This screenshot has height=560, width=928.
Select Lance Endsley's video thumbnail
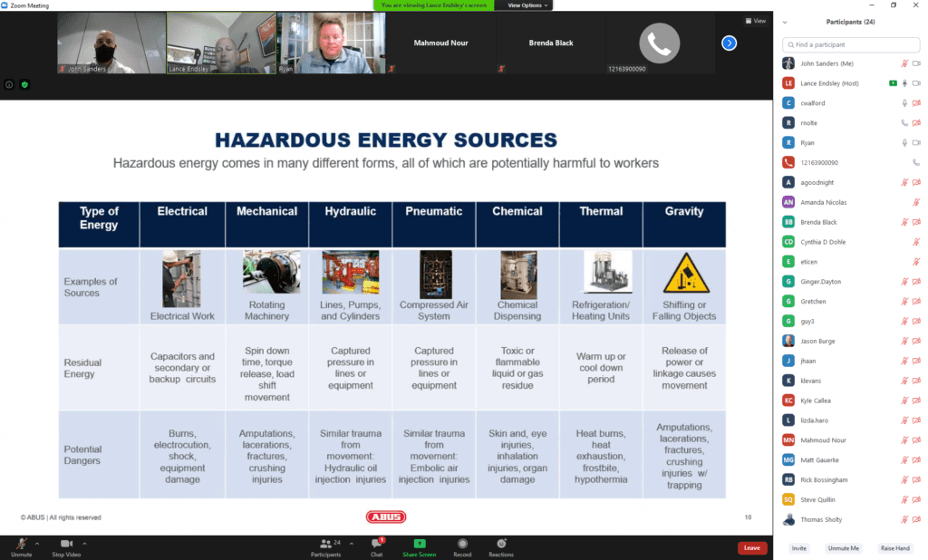221,43
